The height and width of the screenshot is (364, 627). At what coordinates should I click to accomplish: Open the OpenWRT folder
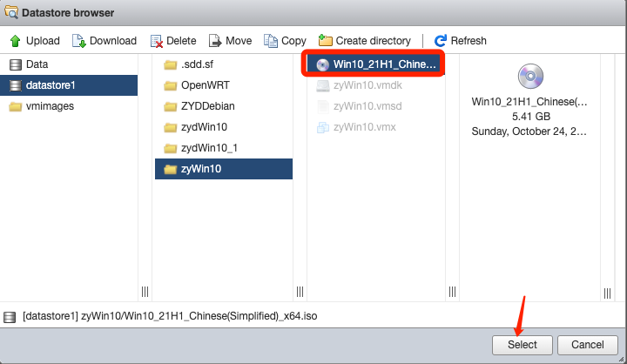point(224,85)
